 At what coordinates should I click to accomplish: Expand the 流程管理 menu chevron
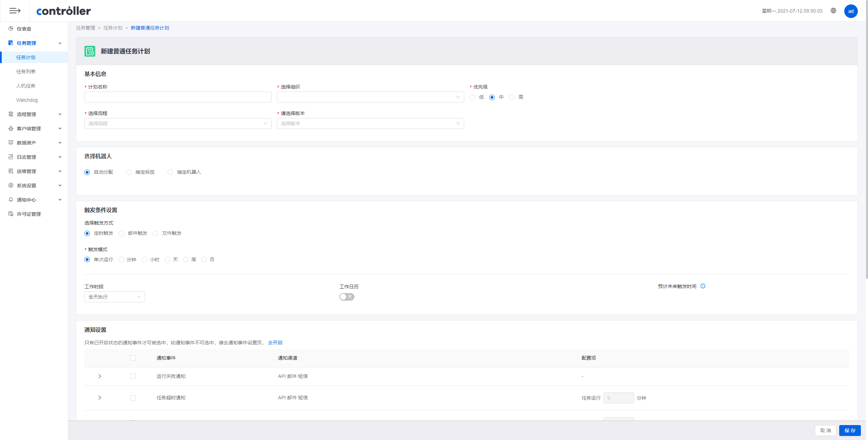pyautogui.click(x=60, y=114)
